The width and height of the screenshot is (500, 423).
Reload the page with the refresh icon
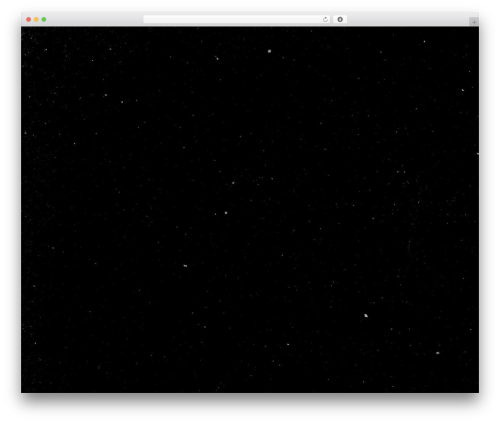tap(325, 20)
